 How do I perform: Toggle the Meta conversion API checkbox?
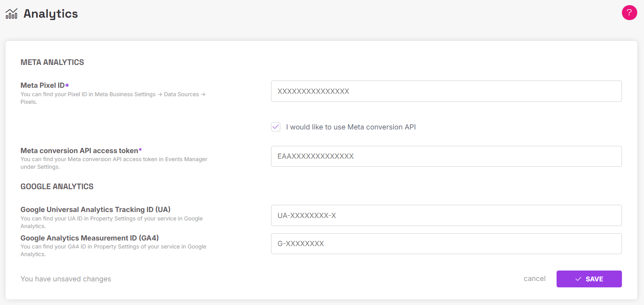tap(276, 127)
